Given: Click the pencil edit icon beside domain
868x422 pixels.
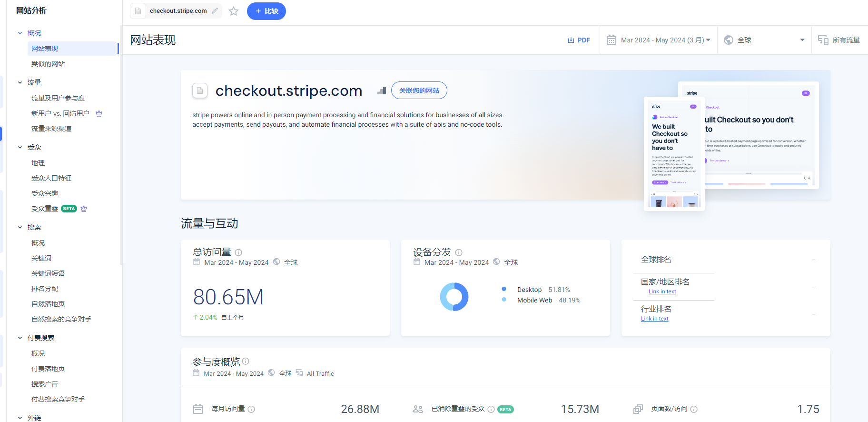Looking at the screenshot, I should [x=215, y=10].
